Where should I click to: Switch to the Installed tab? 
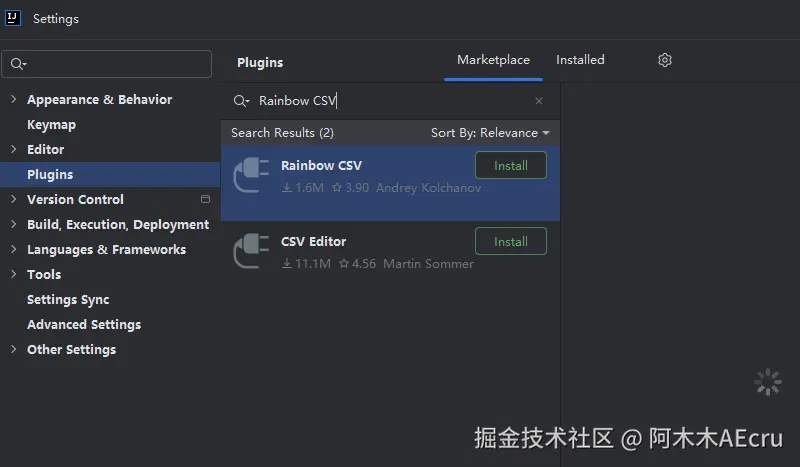point(580,60)
